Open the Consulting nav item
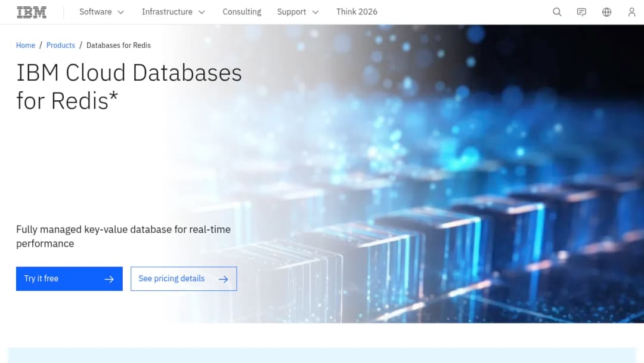The height and width of the screenshot is (363, 644). [242, 12]
